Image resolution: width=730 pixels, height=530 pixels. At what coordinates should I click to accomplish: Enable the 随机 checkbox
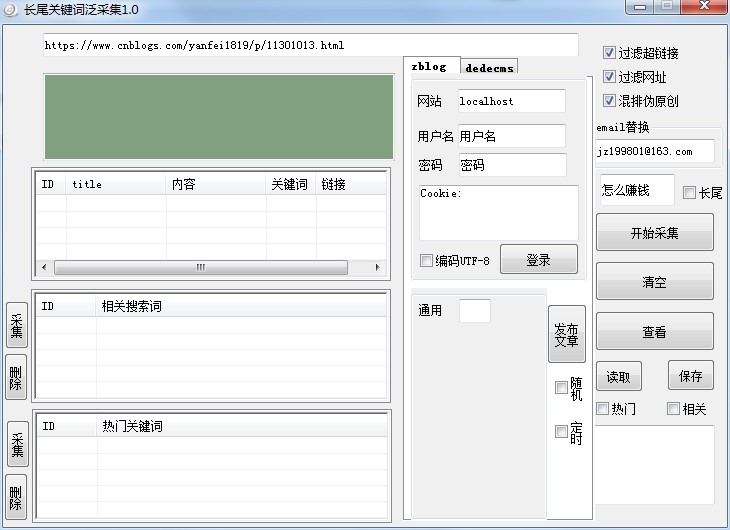click(561, 387)
